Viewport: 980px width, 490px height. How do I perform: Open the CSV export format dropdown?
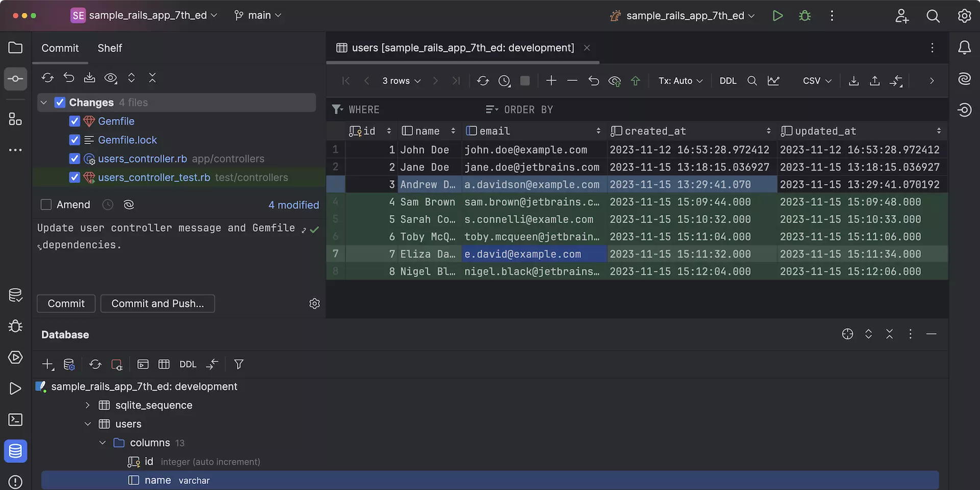(817, 81)
